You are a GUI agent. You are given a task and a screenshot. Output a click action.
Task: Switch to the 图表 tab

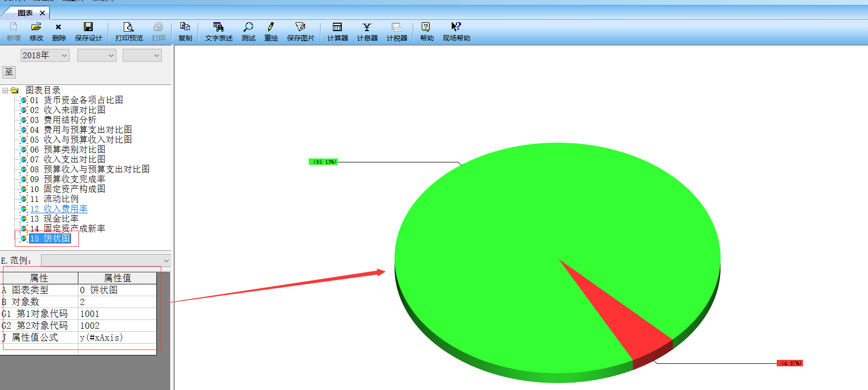(x=25, y=13)
